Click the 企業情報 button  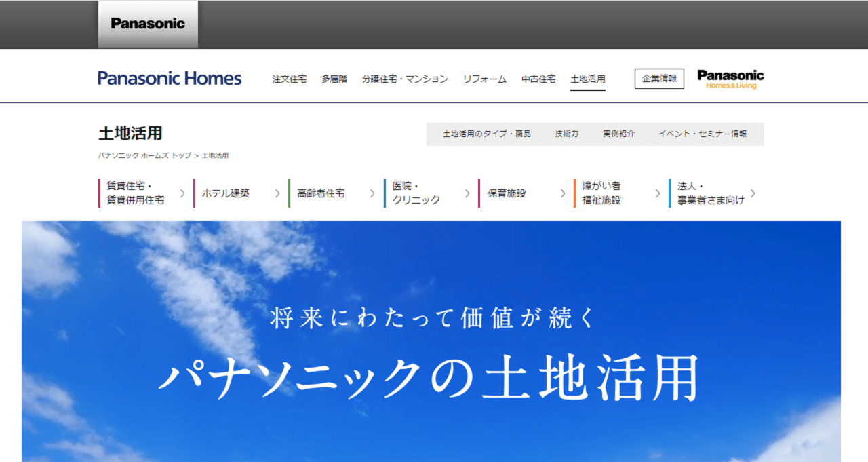point(659,79)
